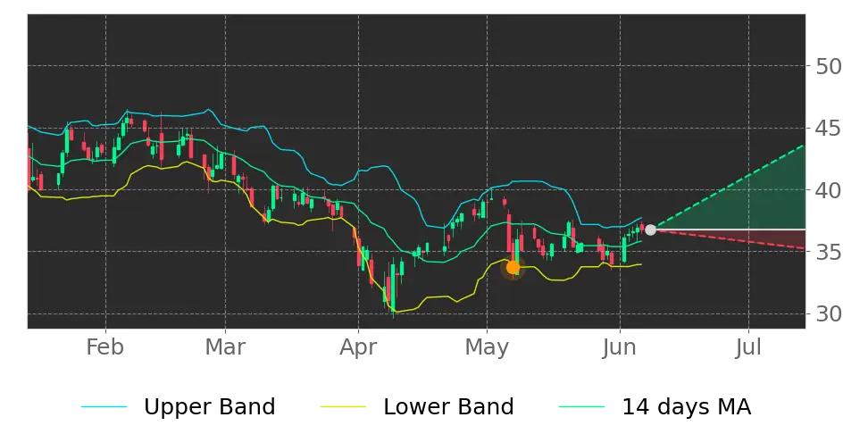Click the 30 price axis label

click(x=829, y=314)
